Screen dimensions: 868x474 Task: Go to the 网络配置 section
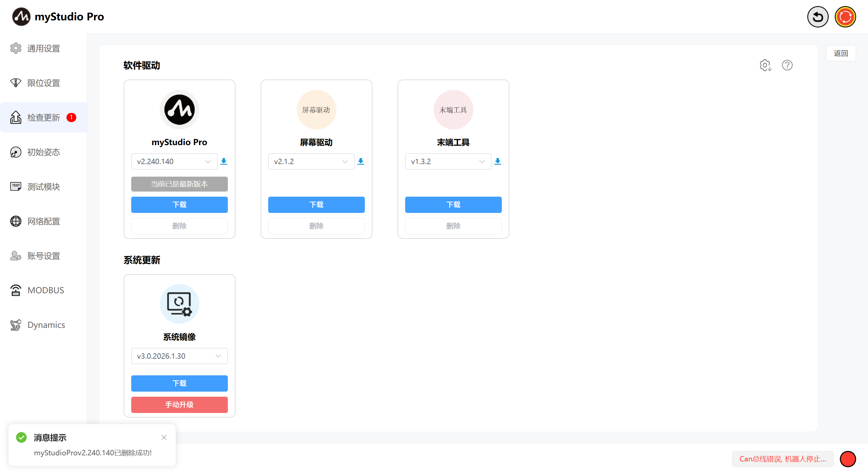click(x=43, y=221)
